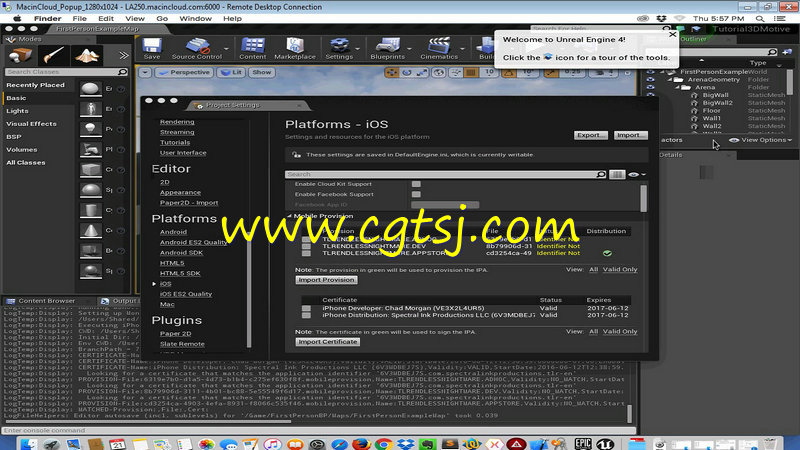Select the translate gizmo tool in viewport
The width and height of the screenshot is (800, 450).
[391, 72]
